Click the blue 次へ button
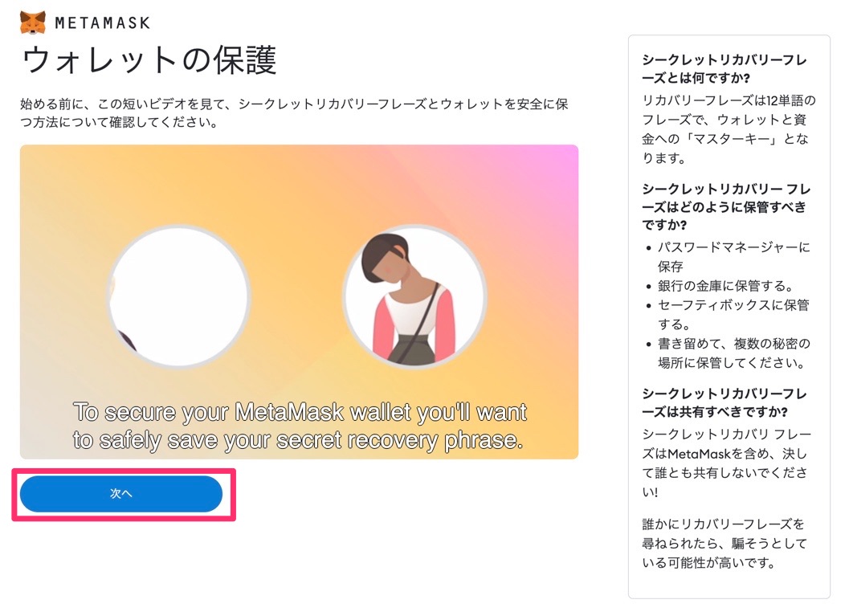The height and width of the screenshot is (616, 849). [121, 494]
